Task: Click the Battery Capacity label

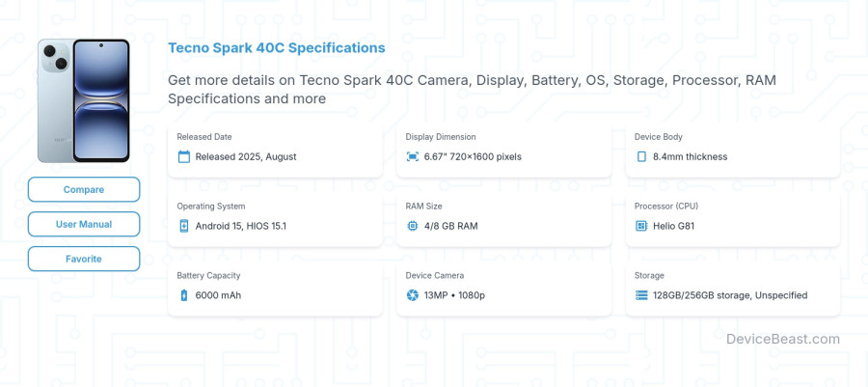Action: tap(208, 275)
